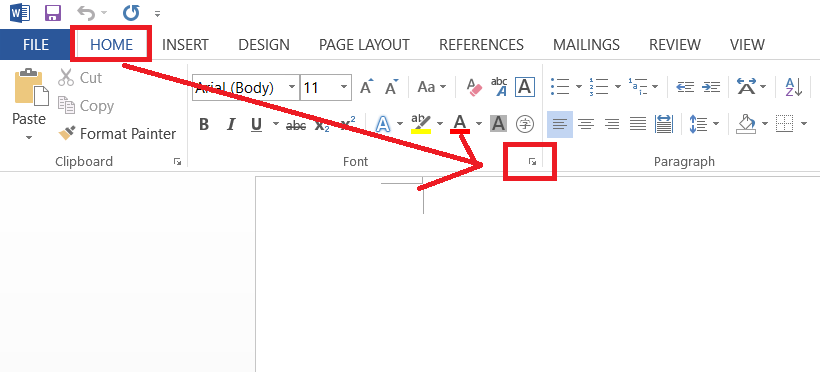The width and height of the screenshot is (820, 372).
Task: Open the PAGE LAYOUT tab
Action: tap(364, 45)
